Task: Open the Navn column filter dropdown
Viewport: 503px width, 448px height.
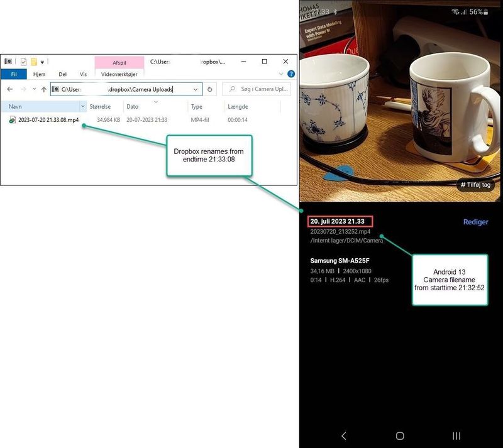Action: pos(83,107)
